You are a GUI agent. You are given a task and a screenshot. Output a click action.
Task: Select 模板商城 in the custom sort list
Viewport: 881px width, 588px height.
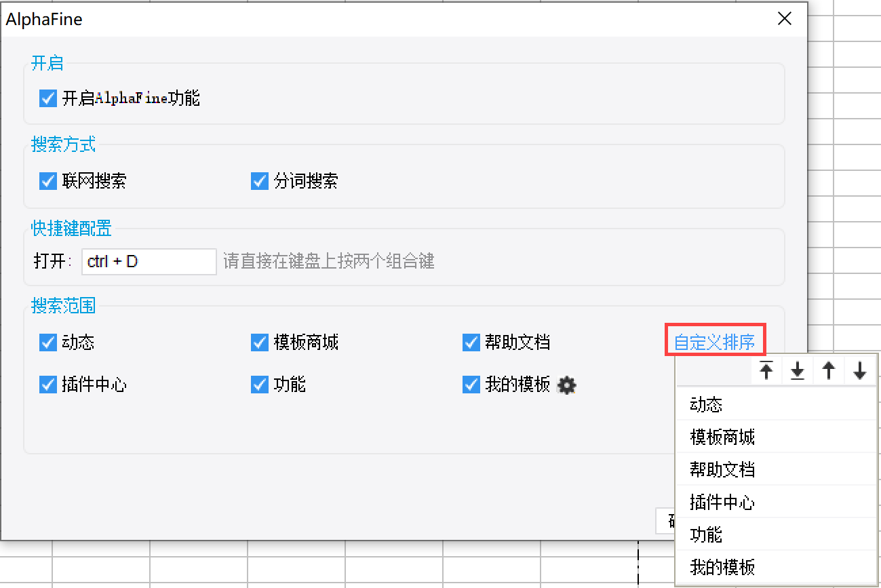coord(777,437)
